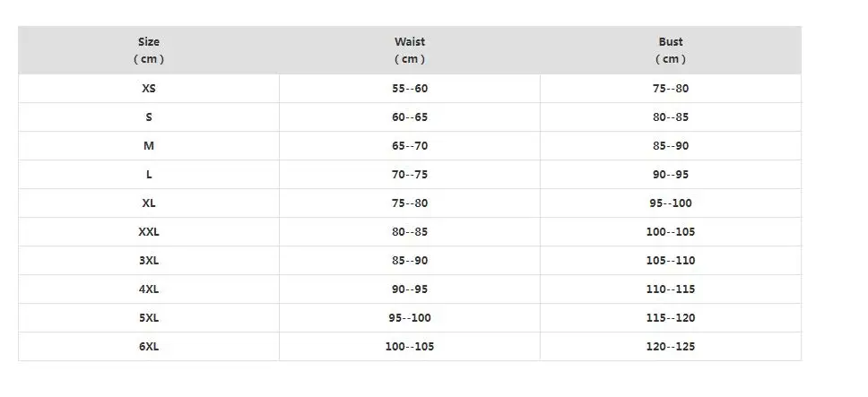Select bust value 120--125 for 6XL
The image size is (868, 397).
tap(671, 347)
